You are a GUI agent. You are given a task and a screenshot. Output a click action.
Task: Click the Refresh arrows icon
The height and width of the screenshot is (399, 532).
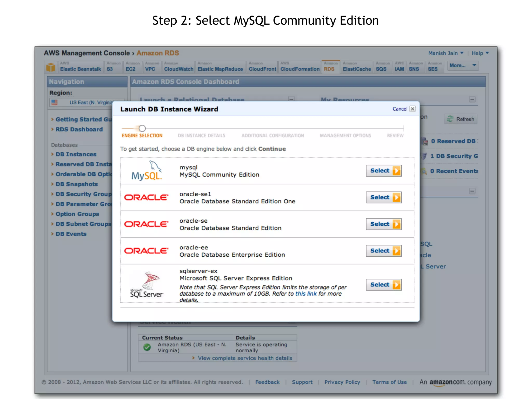(x=450, y=119)
